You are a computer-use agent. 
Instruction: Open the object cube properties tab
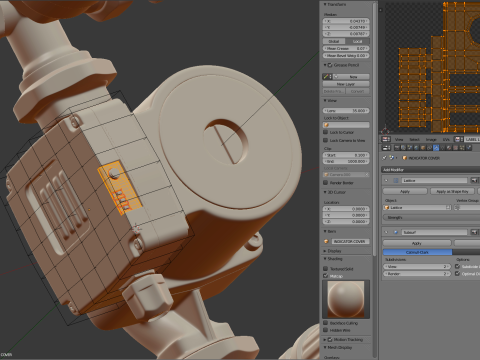423,147
